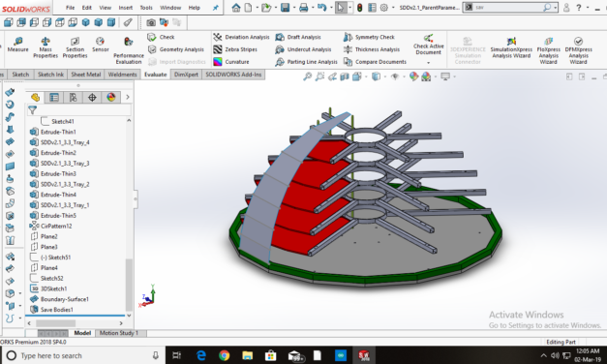Click the Undo arrow
Image resolution: width=607 pixels, height=364 pixels.
tap(321, 8)
